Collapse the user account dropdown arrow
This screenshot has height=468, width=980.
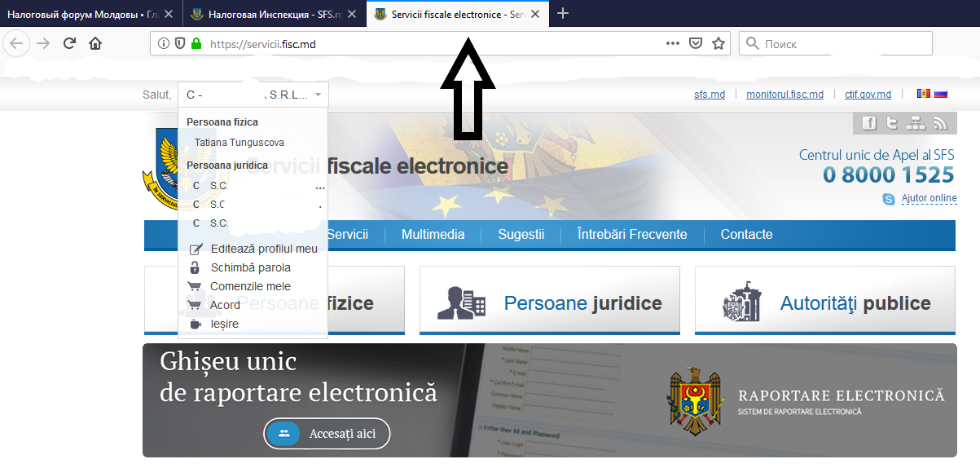click(318, 95)
